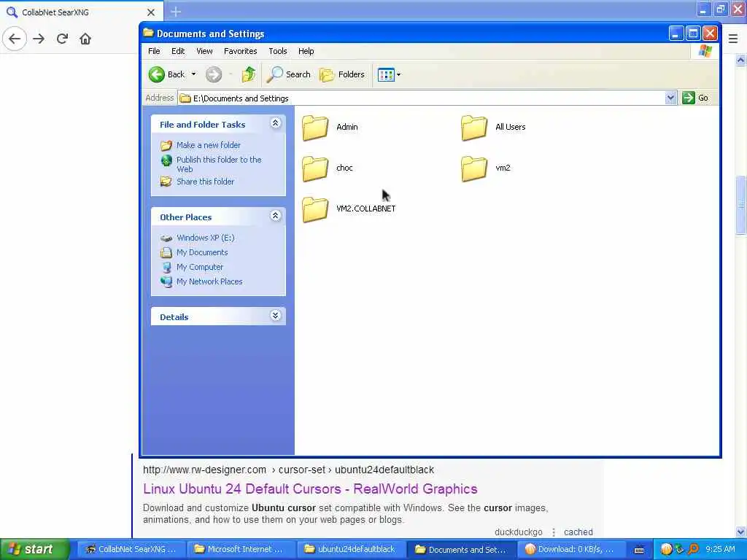The height and width of the screenshot is (560, 747).
Task: Select the vm2 folder icon
Action: pos(474,168)
